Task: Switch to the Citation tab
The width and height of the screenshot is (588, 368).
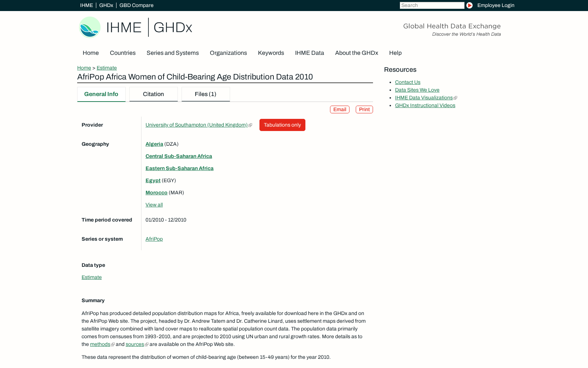Action: coord(154,94)
